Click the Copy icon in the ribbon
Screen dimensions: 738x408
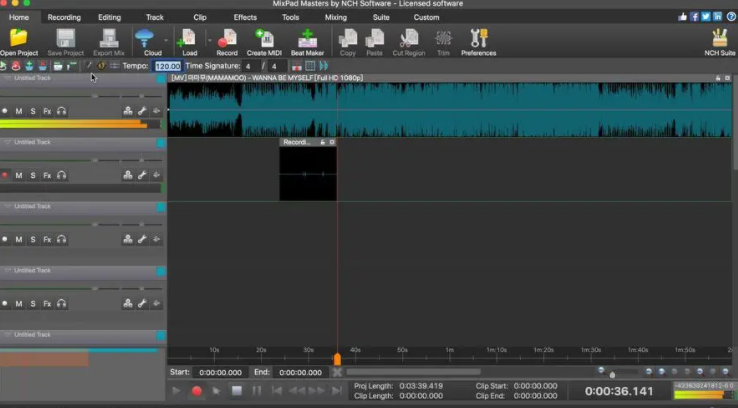point(348,38)
